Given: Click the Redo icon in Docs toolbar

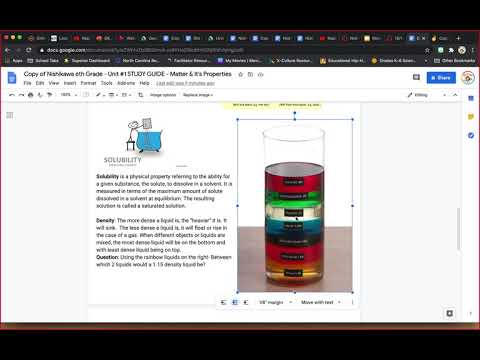Looking at the screenshot, I should pos(21,95).
